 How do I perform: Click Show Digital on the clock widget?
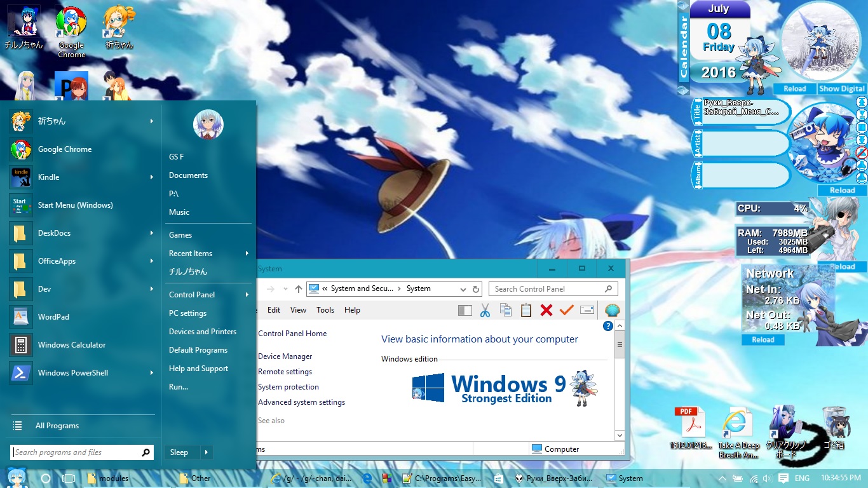click(842, 89)
